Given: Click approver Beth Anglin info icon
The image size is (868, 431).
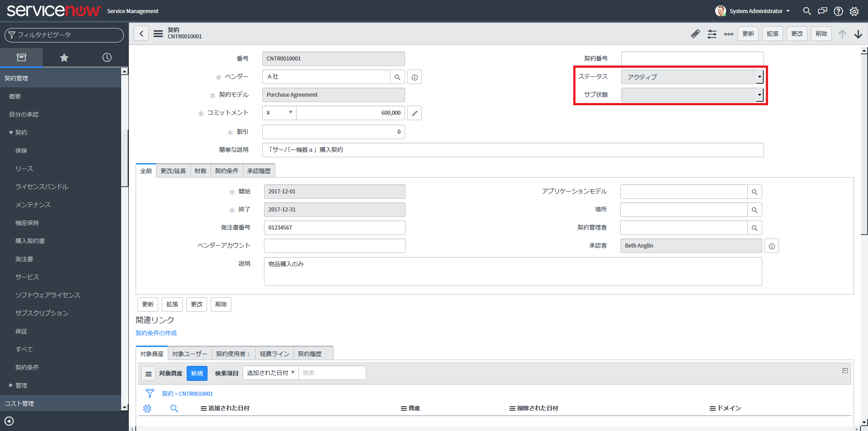Looking at the screenshot, I should 772,246.
